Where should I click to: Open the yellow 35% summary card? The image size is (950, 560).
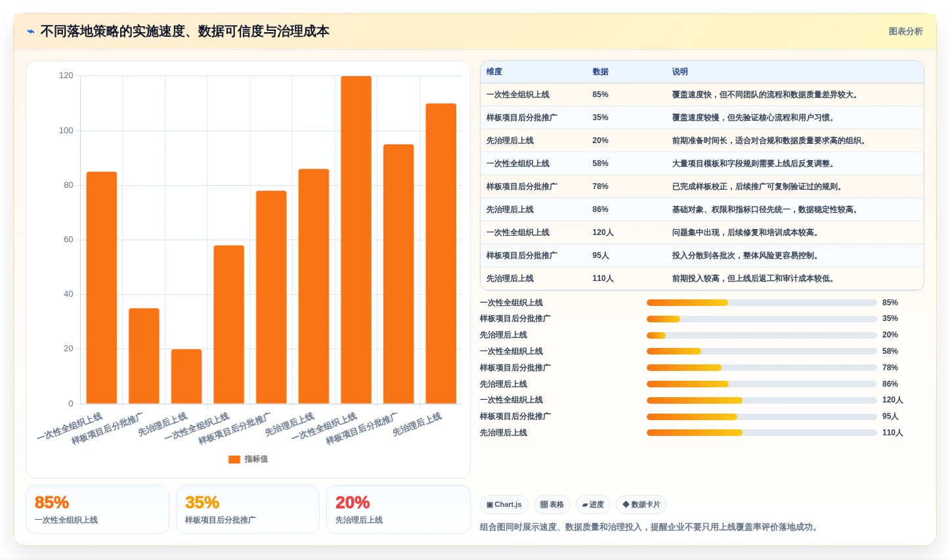pos(248,509)
